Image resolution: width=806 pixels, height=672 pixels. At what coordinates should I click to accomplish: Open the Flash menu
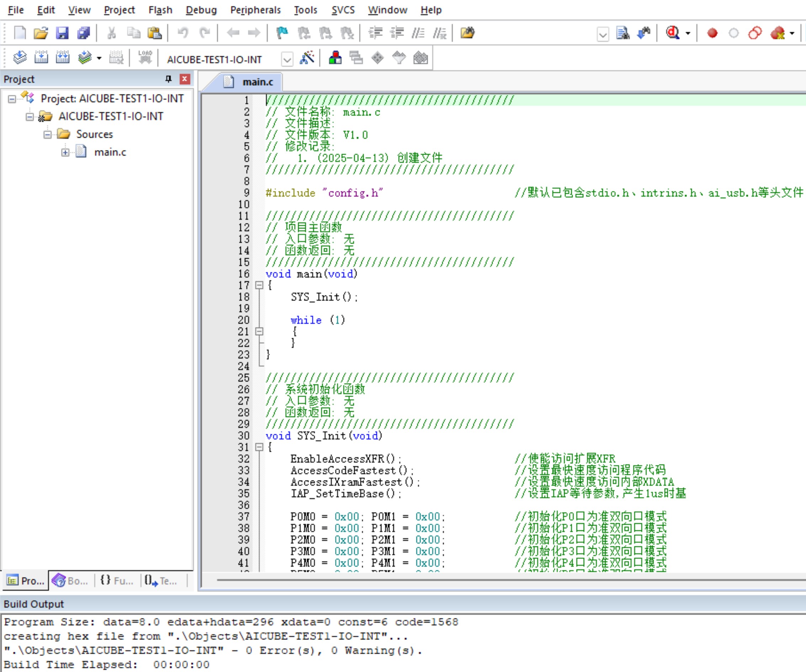tap(160, 10)
